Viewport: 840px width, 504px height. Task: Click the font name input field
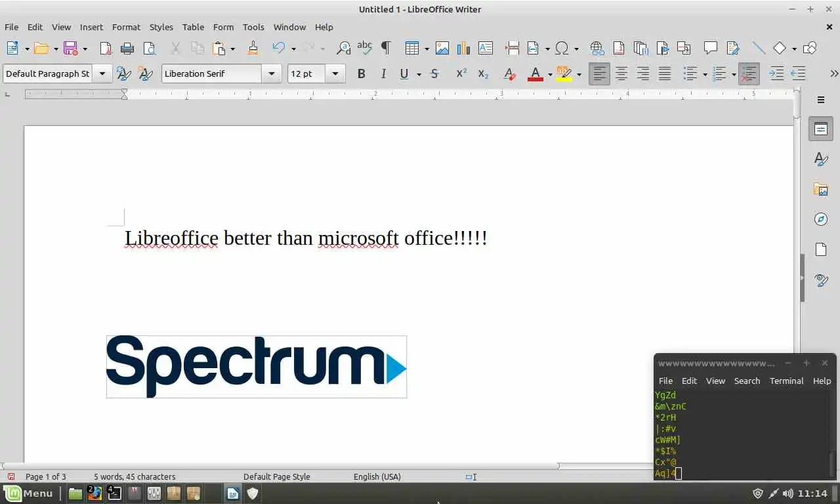click(211, 73)
